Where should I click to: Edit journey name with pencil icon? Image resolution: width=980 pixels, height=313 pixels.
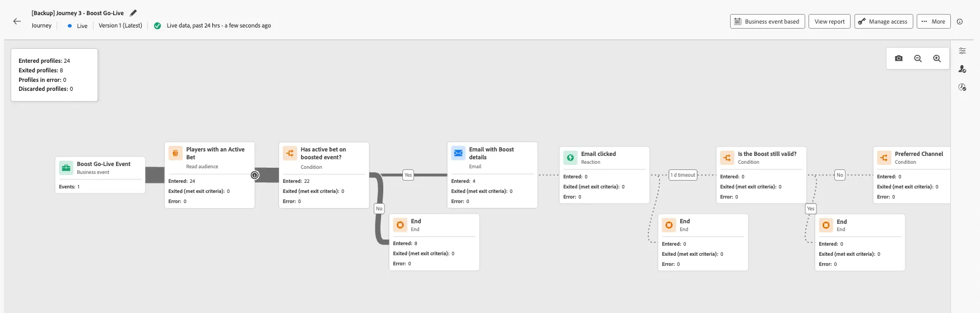click(133, 13)
